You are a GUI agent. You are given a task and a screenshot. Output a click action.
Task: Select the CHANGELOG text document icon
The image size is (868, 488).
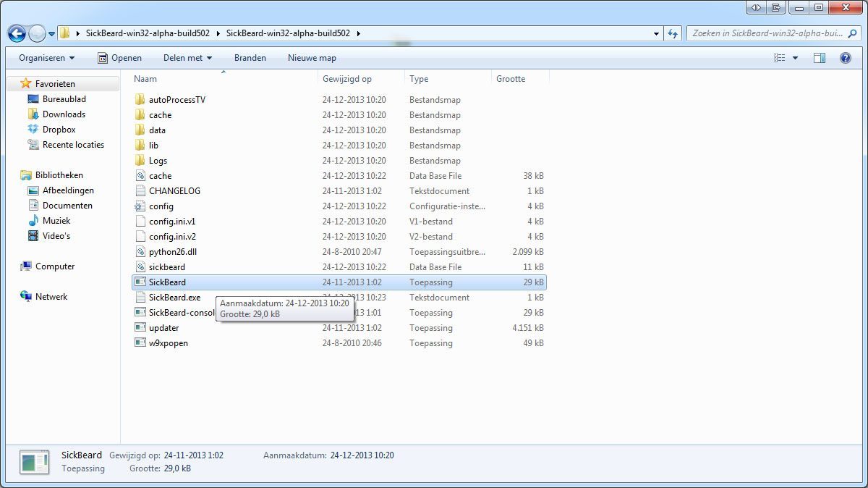(140, 191)
